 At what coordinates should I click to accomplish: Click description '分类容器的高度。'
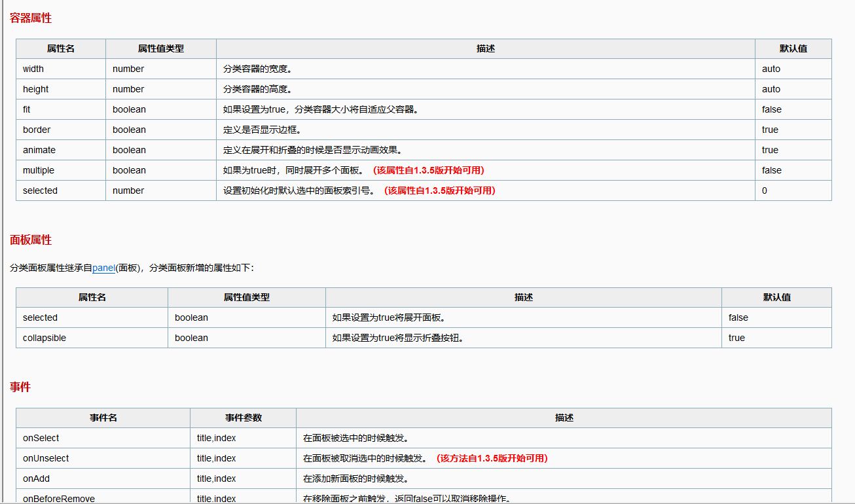pos(257,89)
